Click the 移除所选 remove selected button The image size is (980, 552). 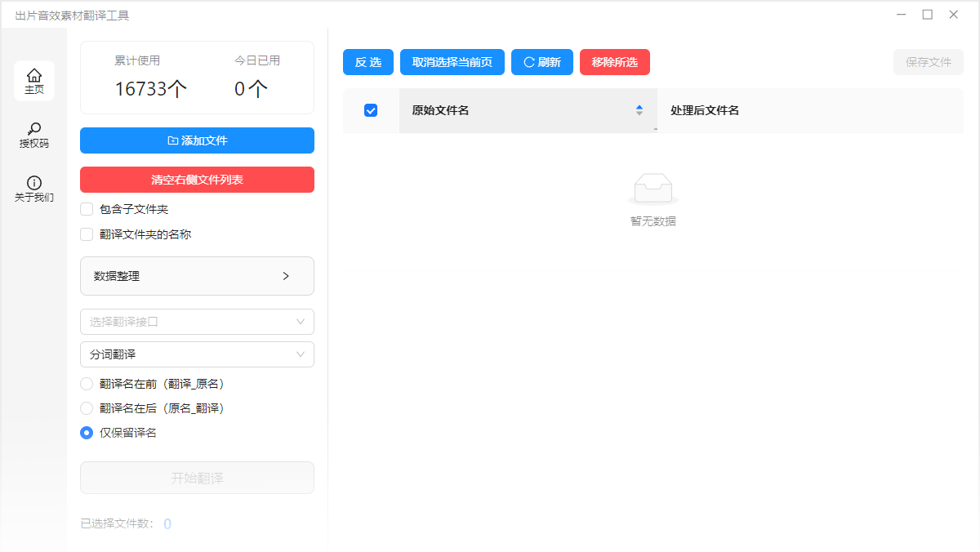[614, 62]
